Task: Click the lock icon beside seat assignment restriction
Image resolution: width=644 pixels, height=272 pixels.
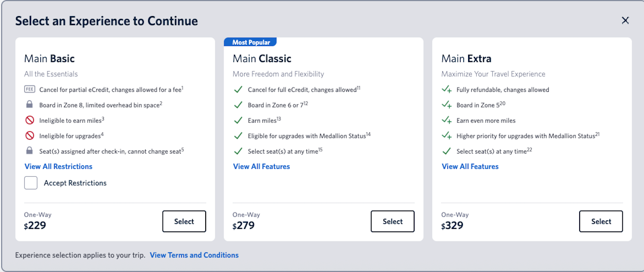Action: [29, 151]
